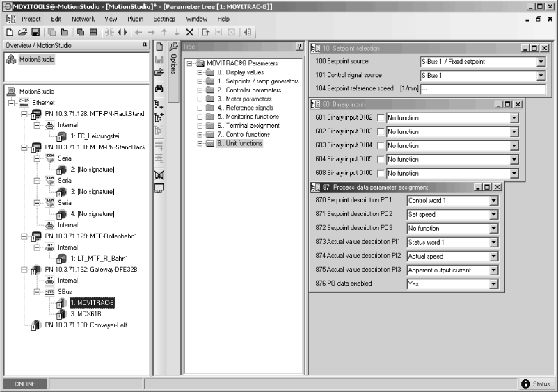The image size is (558, 392).
Task: Select the SBus node under Gateway-DFE32B
Action: tap(65, 292)
